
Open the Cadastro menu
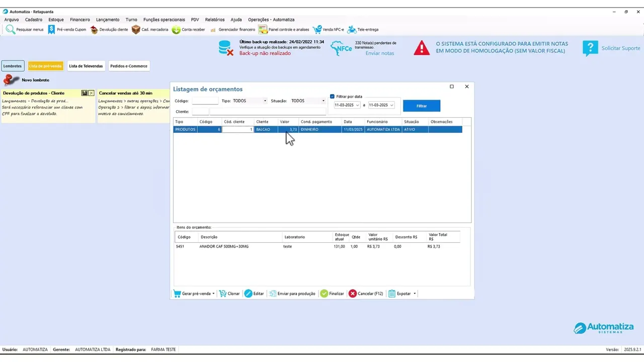coord(34,20)
